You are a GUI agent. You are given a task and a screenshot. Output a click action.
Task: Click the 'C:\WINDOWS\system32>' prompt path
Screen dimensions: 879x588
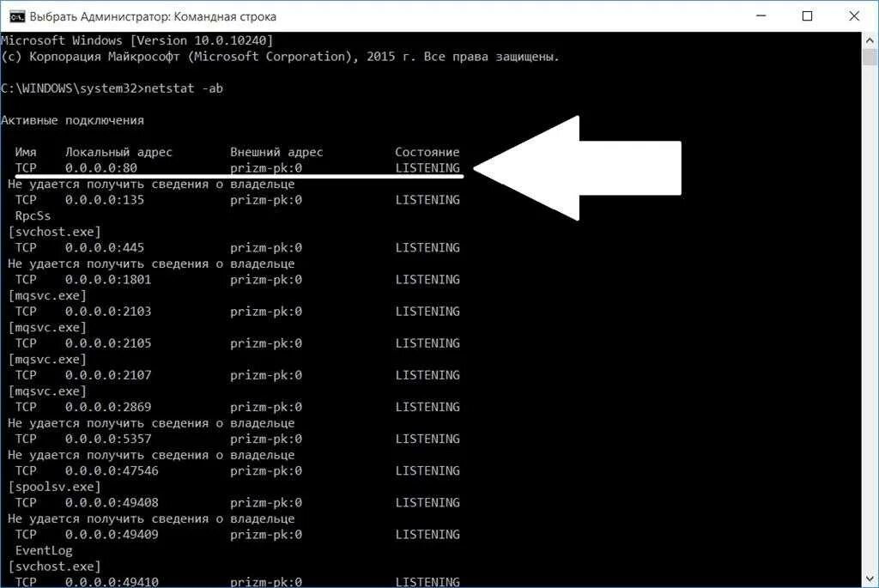point(72,88)
